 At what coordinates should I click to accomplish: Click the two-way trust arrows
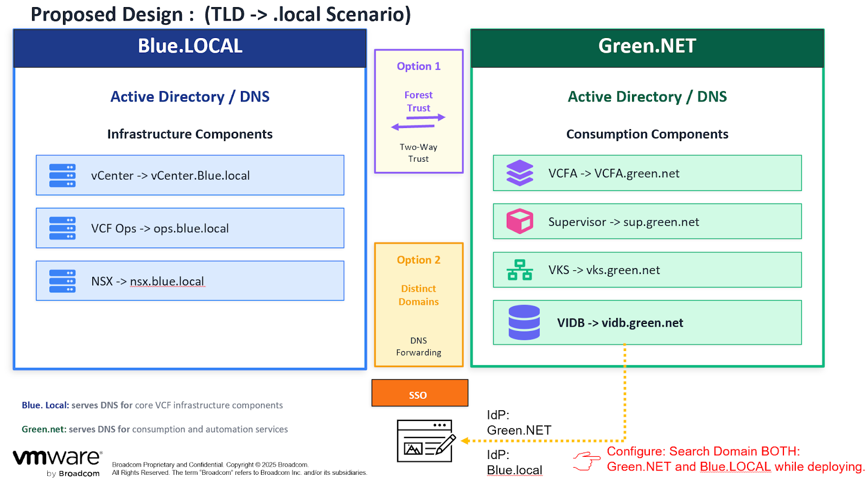click(418, 122)
